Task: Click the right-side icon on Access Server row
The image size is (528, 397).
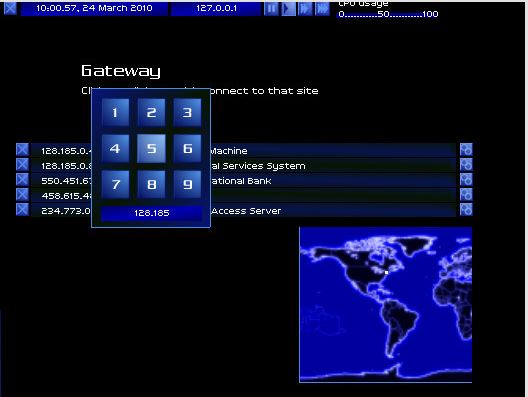Action: 466,209
